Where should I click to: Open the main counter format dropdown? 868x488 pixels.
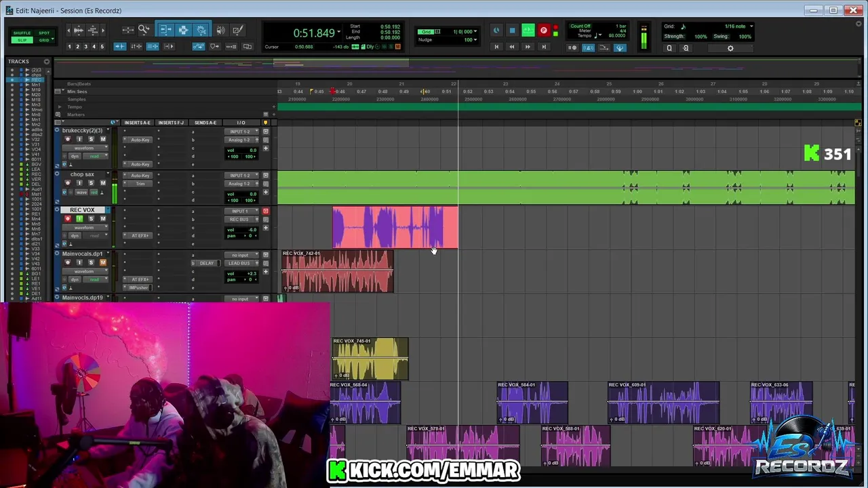(339, 33)
